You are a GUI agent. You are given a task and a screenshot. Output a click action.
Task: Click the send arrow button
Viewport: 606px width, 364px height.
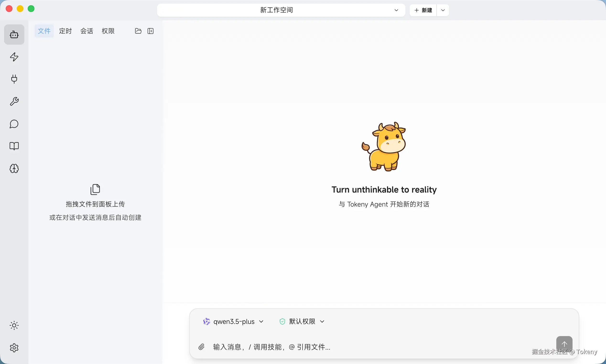click(564, 344)
